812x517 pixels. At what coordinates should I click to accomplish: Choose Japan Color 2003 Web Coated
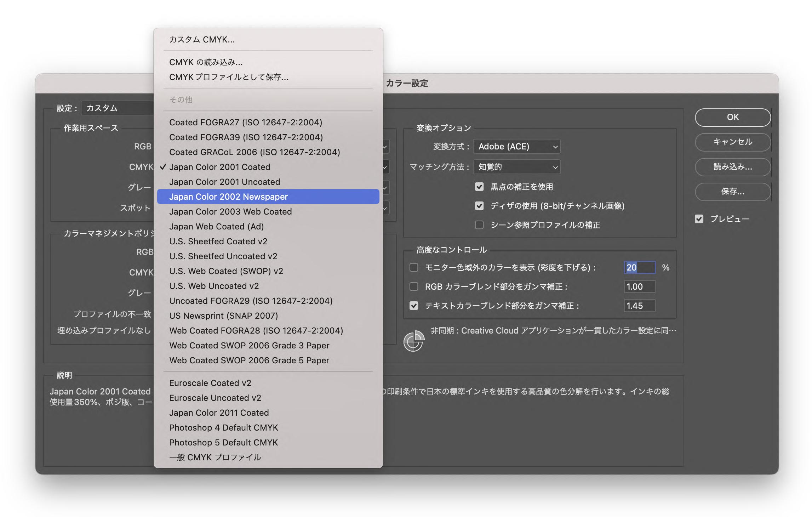pos(268,211)
